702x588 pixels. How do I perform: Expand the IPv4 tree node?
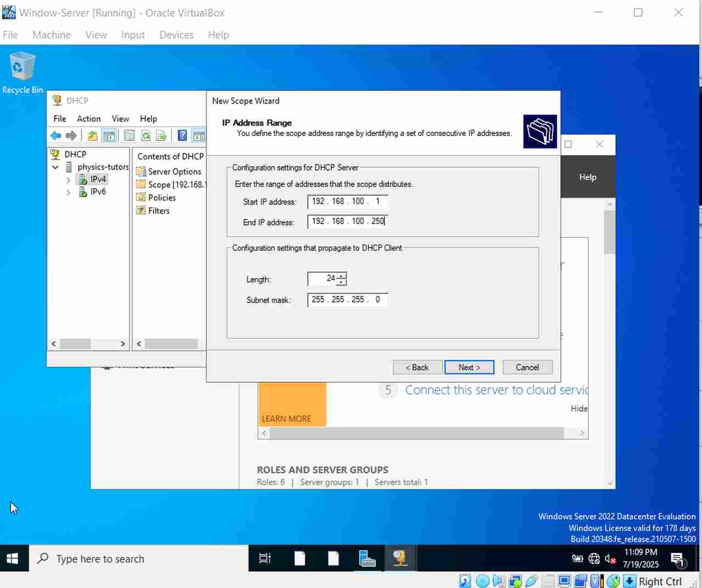click(68, 180)
